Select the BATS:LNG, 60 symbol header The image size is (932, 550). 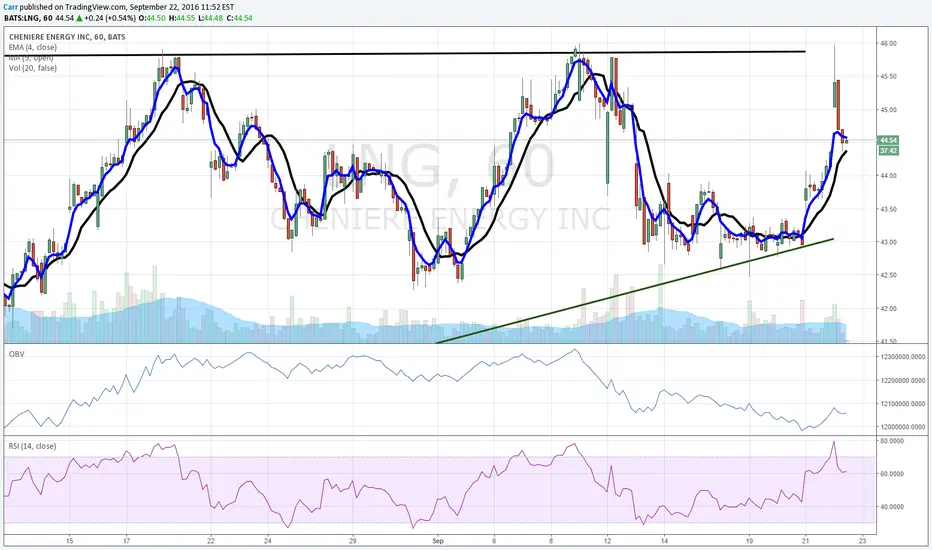click(29, 18)
